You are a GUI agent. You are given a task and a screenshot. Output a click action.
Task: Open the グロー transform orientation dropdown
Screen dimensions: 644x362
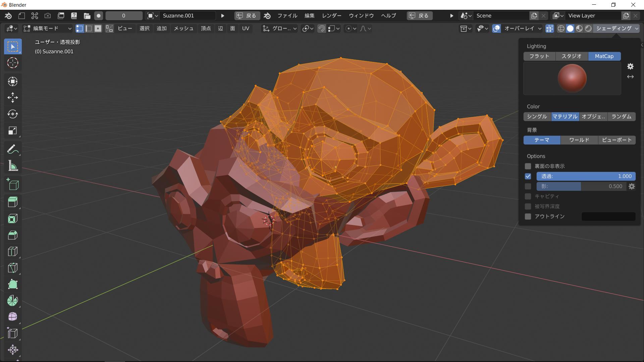(280, 28)
